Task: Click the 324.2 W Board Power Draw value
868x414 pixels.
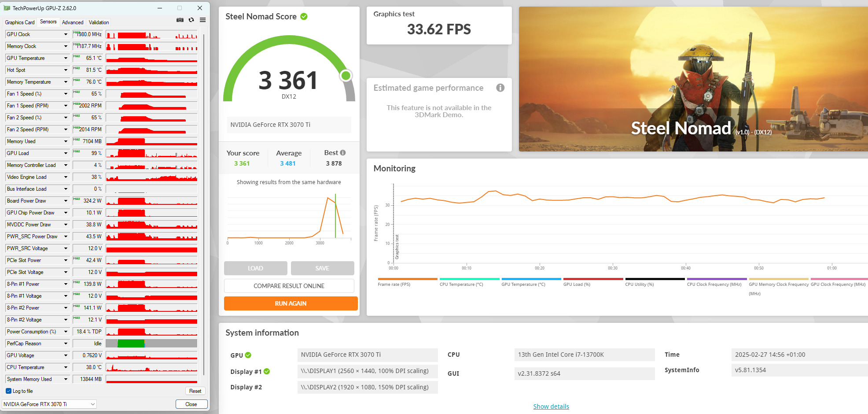Action: [88, 201]
